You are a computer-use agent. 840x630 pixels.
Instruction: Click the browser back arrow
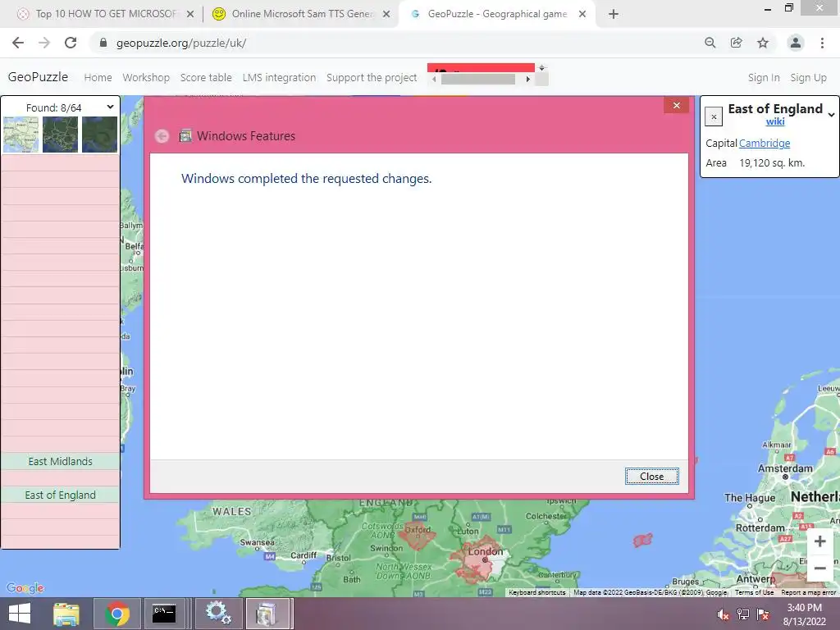click(x=18, y=43)
